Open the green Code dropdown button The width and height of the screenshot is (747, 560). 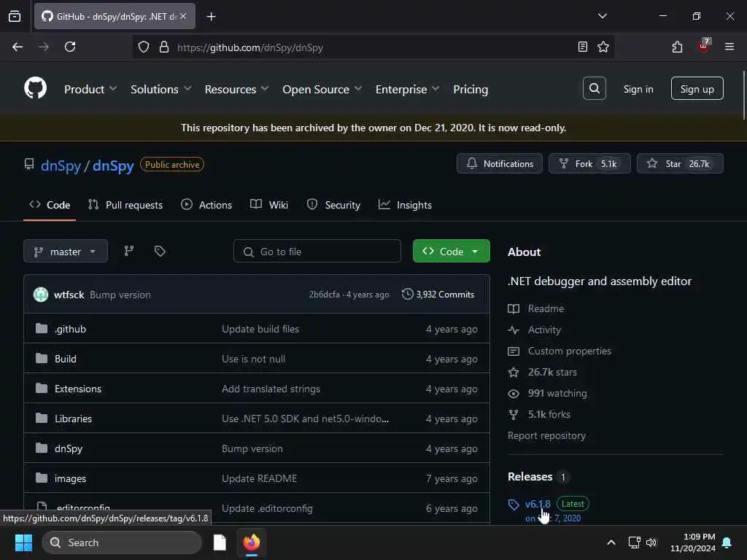point(451,251)
